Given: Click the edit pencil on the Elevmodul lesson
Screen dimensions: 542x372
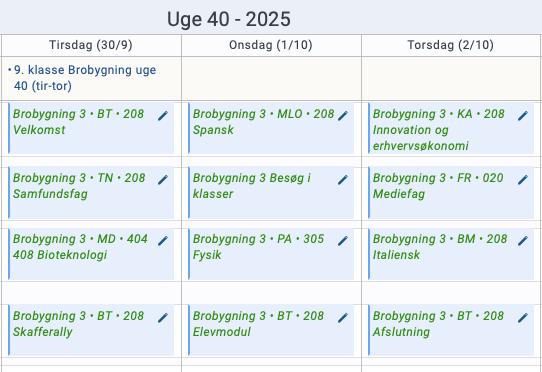Looking at the screenshot, I should click(343, 318).
